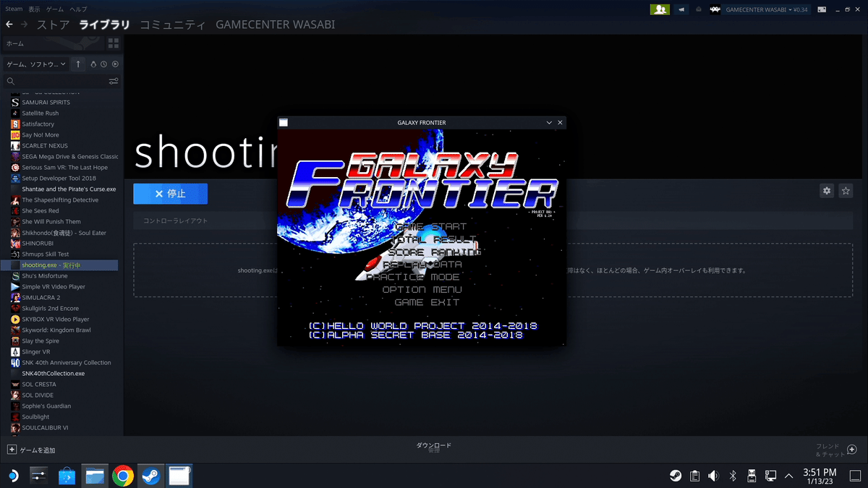This screenshot has width=868, height=488.
Task: Choose GAME EXIT in Galaxy Frontier
Action: [x=427, y=302]
